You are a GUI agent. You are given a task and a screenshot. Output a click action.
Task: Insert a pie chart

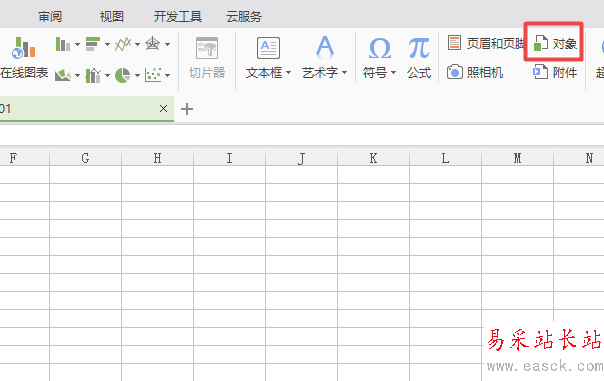coord(123,75)
